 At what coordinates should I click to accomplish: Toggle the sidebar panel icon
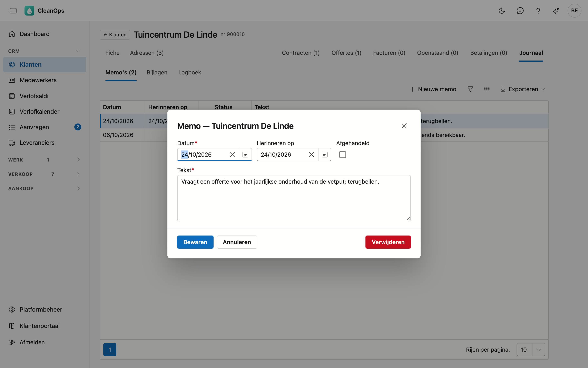(x=13, y=10)
